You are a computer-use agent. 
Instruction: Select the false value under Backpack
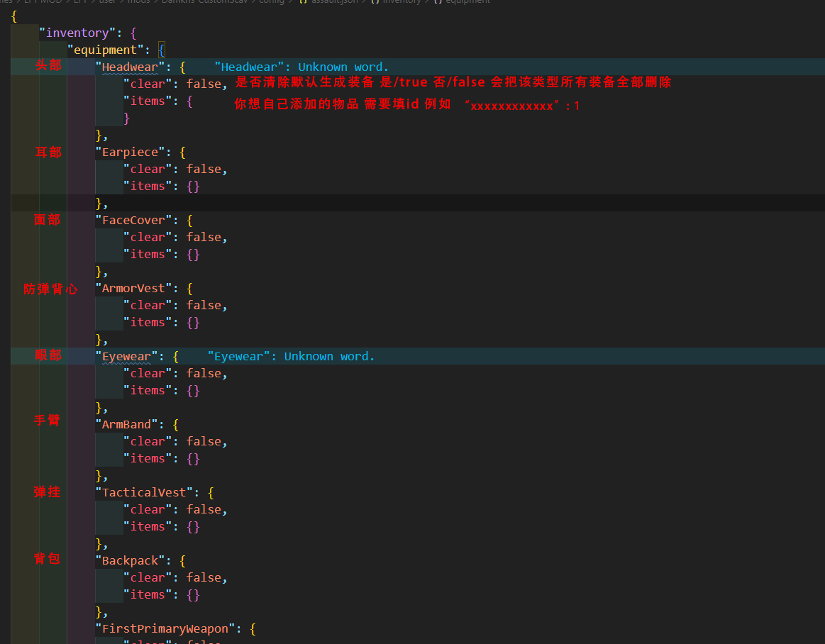click(x=204, y=578)
